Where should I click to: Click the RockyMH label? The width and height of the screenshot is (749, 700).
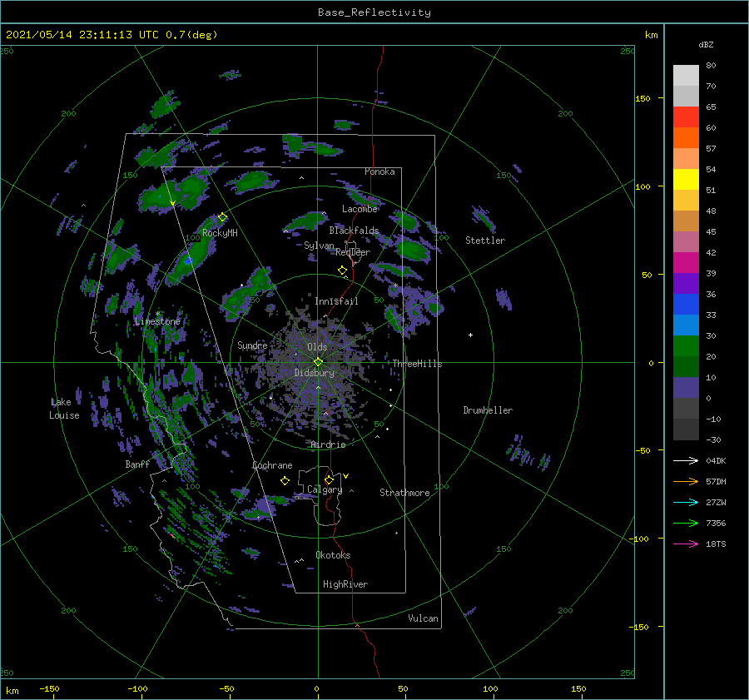point(220,233)
